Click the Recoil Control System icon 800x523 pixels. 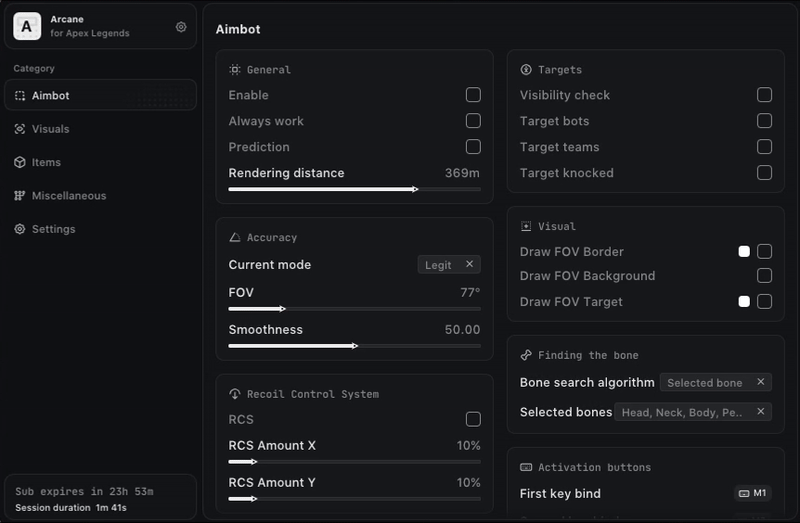coord(235,394)
